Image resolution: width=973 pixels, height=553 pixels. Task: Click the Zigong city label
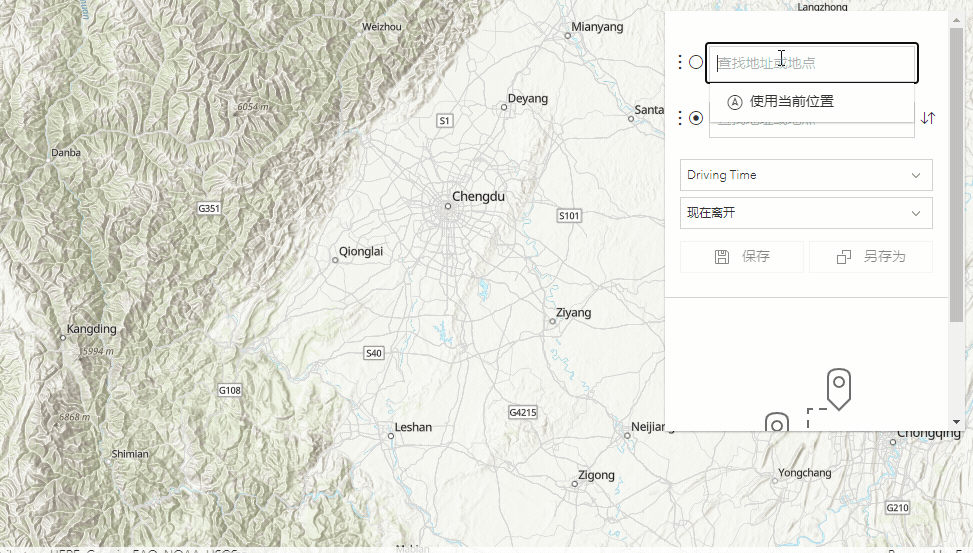[x=596, y=475]
